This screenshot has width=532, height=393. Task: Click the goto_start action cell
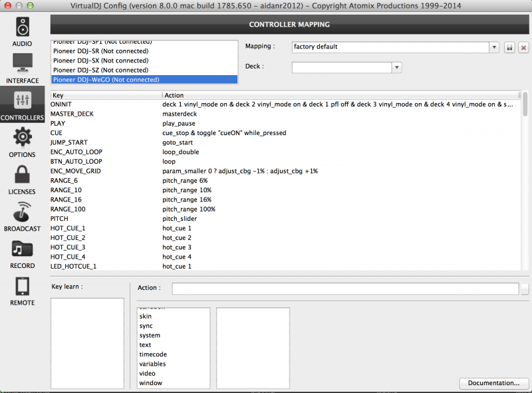(x=178, y=142)
